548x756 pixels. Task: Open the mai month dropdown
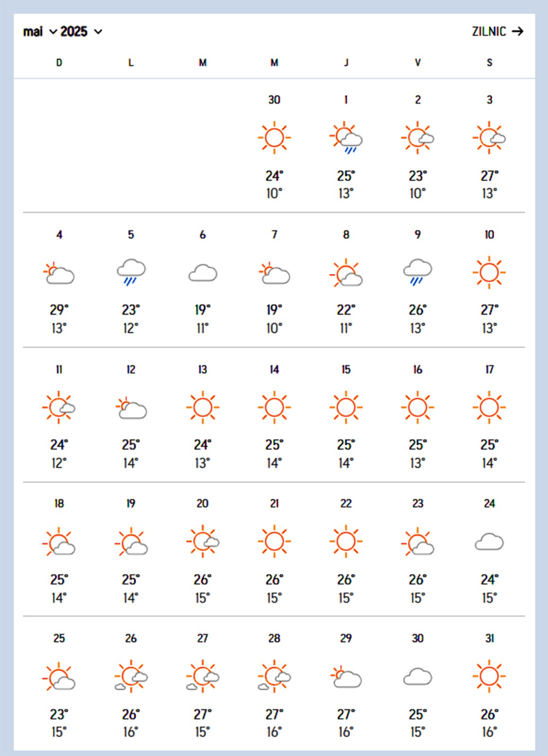pyautogui.click(x=40, y=32)
